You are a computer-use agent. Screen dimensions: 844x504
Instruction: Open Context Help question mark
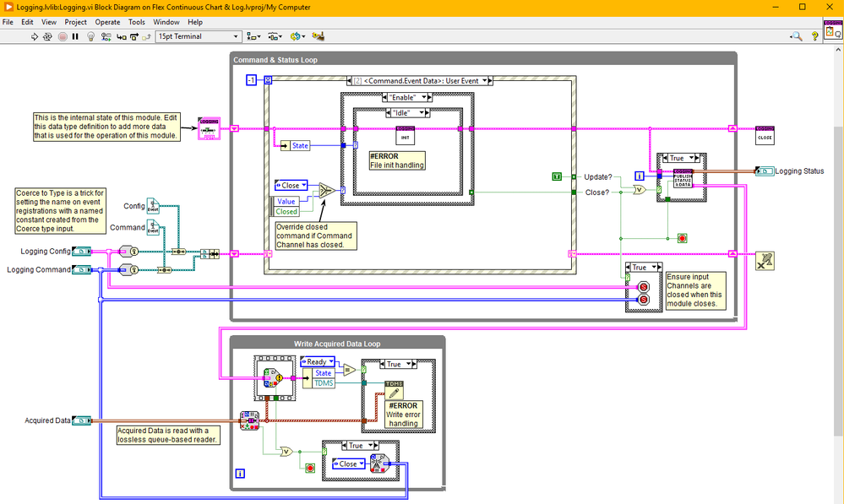[815, 36]
